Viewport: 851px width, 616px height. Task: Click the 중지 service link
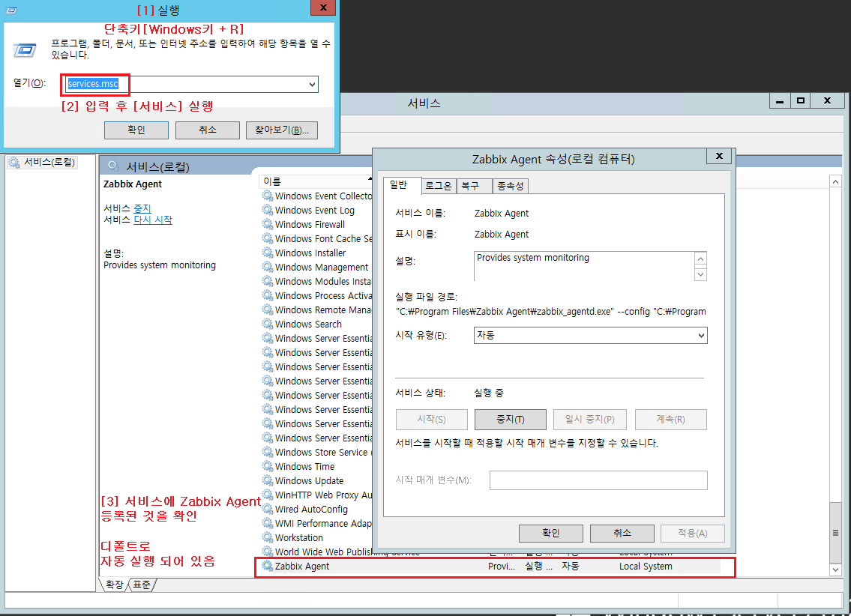142,208
